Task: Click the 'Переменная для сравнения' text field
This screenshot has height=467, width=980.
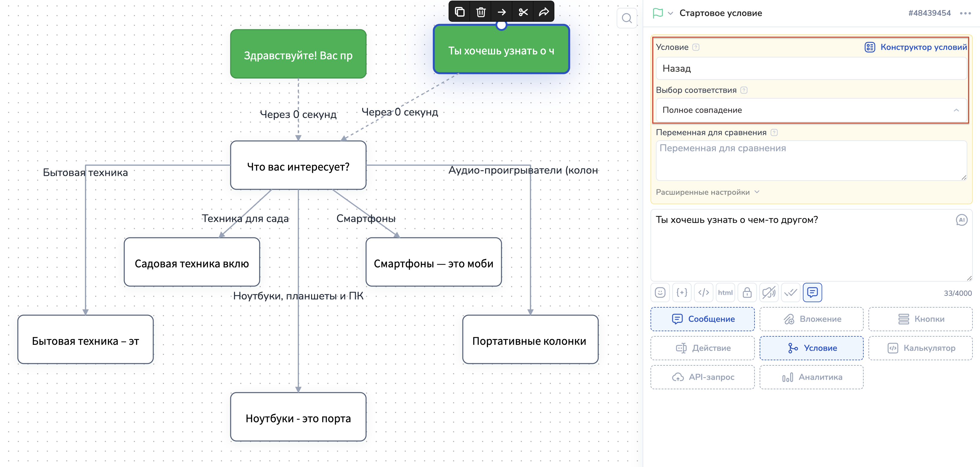Action: (x=811, y=160)
